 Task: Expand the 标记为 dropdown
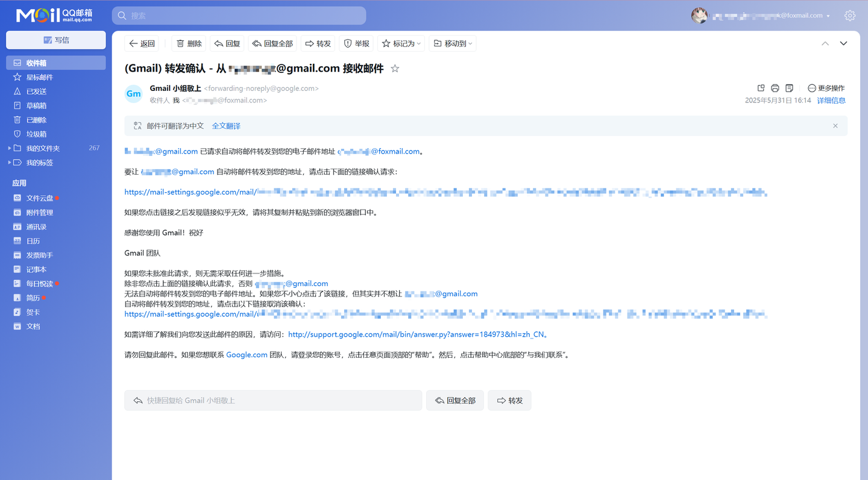(401, 43)
